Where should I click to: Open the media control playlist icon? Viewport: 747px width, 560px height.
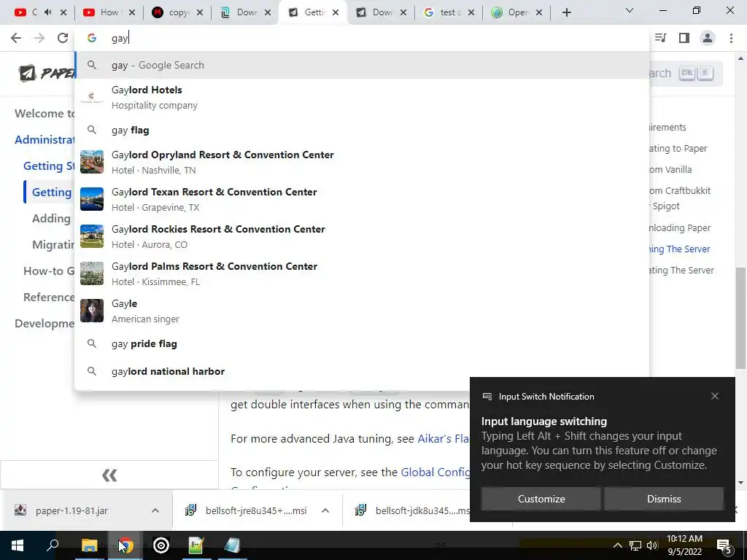(661, 38)
